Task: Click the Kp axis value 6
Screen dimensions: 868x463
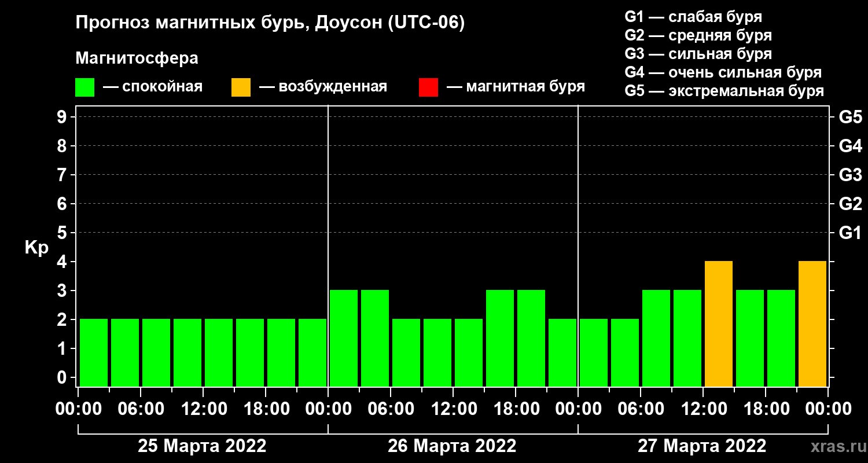Action: (x=63, y=204)
